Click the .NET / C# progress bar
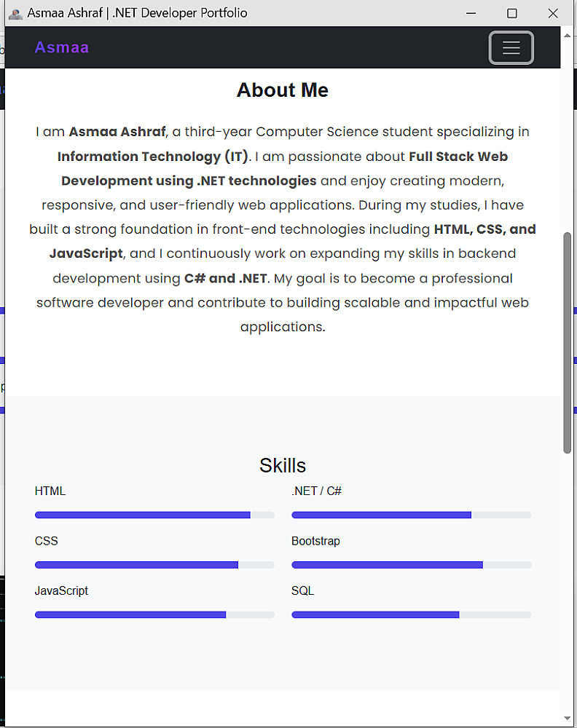Viewport: 577px width, 728px height. click(411, 515)
